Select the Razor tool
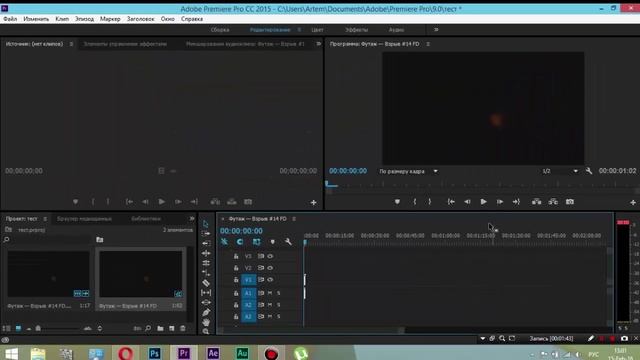Screen dimensions: 640x360 tap(206, 282)
